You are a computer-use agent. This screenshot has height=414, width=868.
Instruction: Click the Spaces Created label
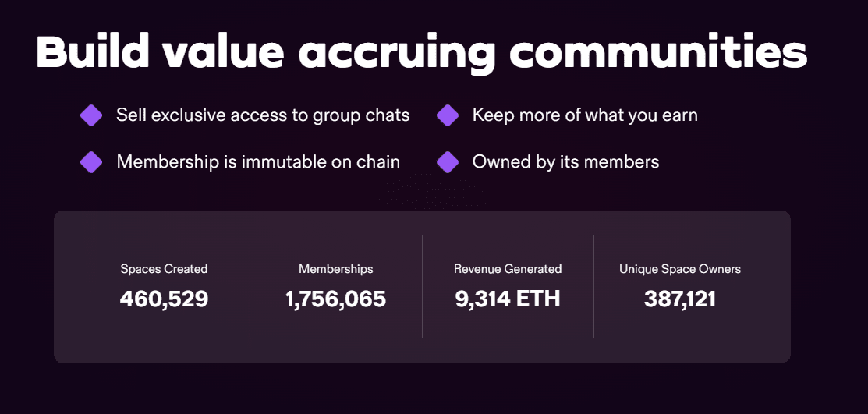[164, 269]
